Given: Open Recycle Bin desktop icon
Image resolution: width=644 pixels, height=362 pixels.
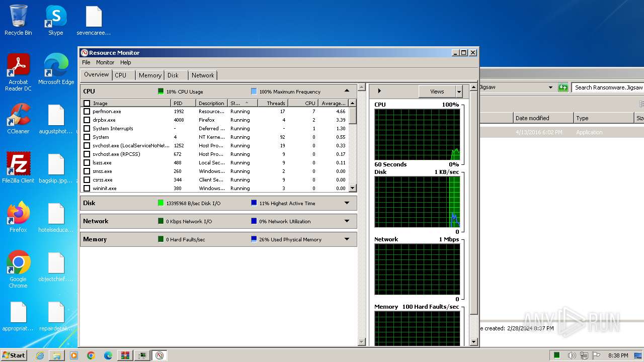Looking at the screenshot, I should click(x=18, y=20).
